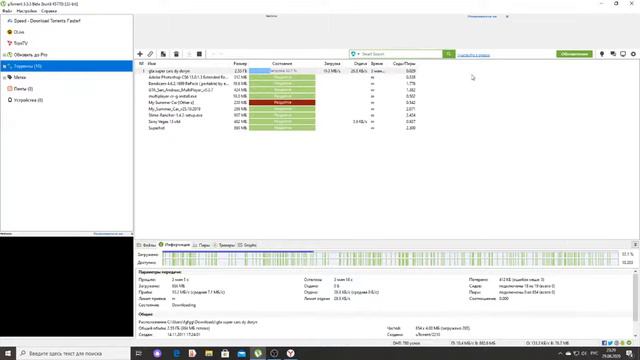Open the chat bubbles icon in toolbar
Screen dimensions: 640x360
[613, 54]
